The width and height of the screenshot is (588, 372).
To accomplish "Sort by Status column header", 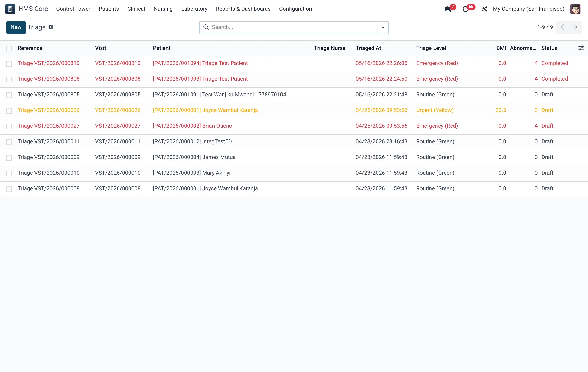I will [549, 48].
